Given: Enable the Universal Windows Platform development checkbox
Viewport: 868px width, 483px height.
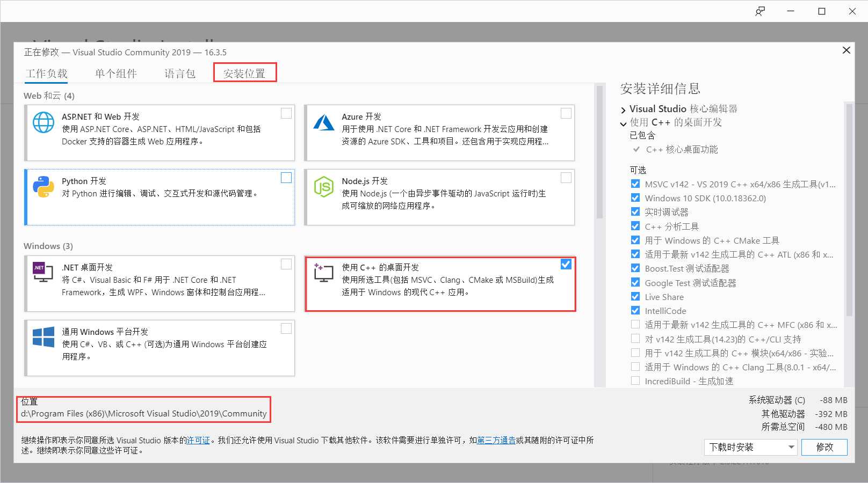Looking at the screenshot, I should tap(286, 328).
